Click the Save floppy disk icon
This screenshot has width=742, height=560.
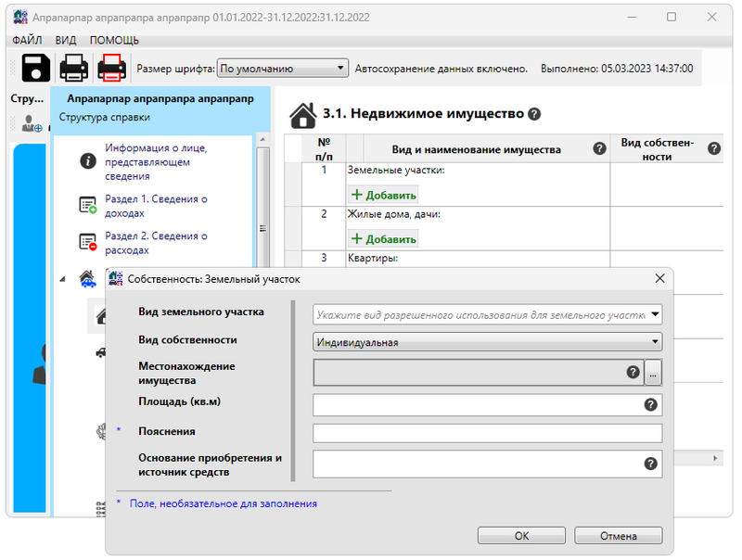35,68
